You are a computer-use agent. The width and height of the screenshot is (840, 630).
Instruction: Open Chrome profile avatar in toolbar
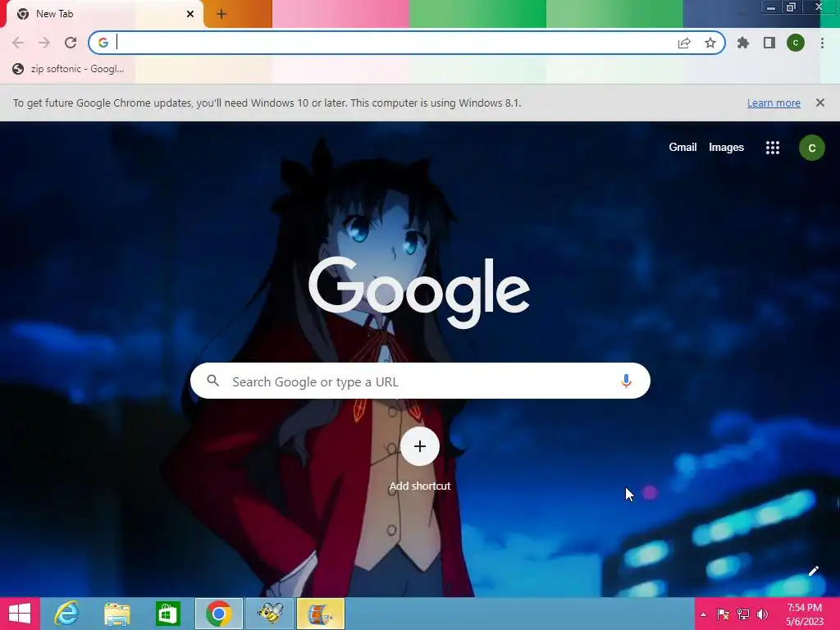click(x=796, y=43)
